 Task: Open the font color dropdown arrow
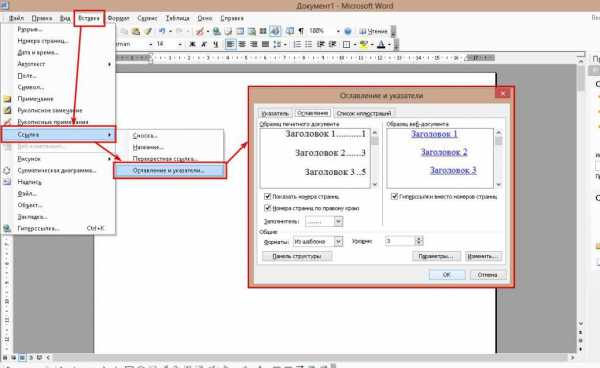[389, 44]
